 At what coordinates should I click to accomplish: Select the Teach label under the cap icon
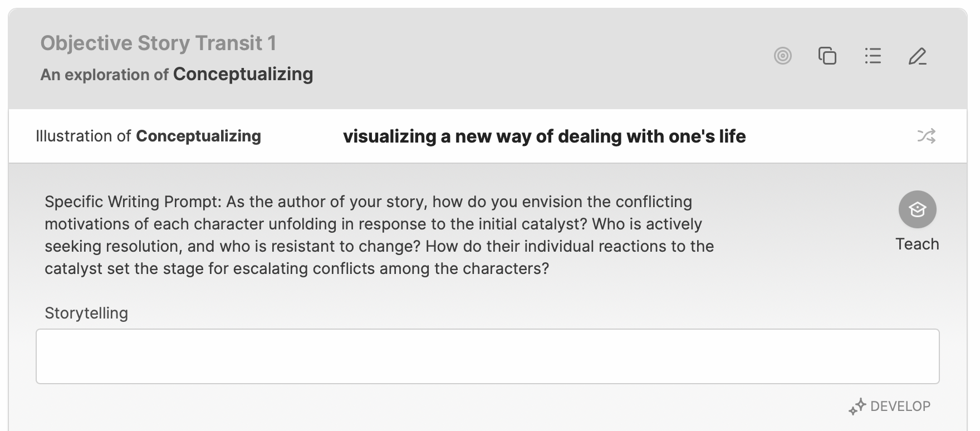tap(917, 244)
